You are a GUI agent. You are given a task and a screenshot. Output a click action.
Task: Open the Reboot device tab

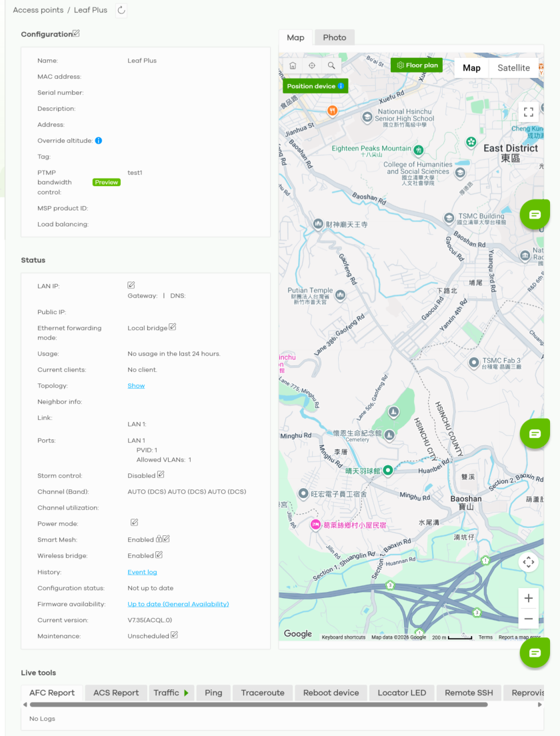tap(331, 693)
